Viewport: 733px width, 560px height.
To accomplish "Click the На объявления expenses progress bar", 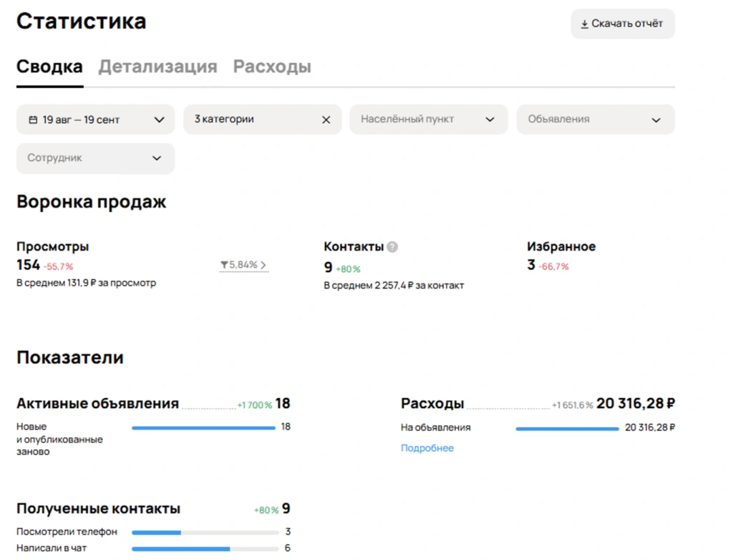I will 567,428.
